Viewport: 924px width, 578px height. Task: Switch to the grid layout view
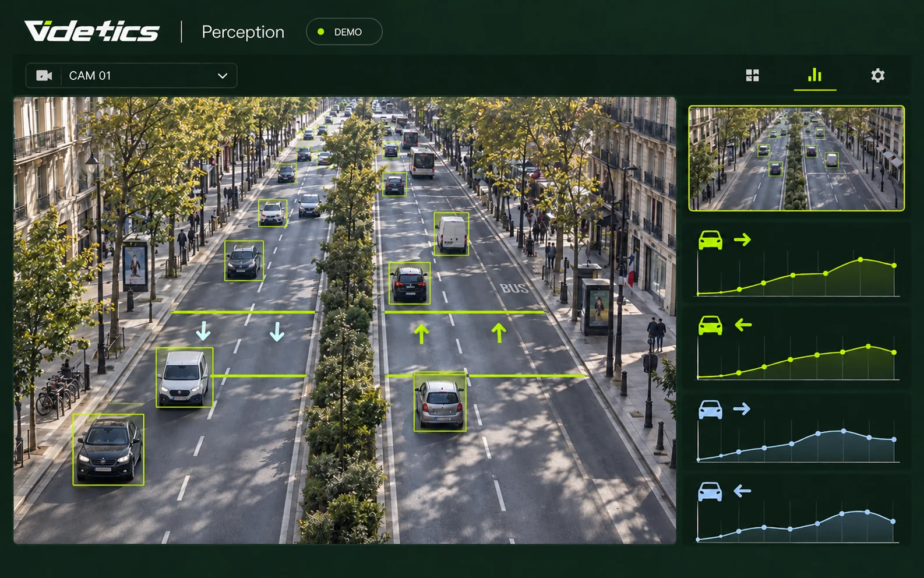pos(752,75)
